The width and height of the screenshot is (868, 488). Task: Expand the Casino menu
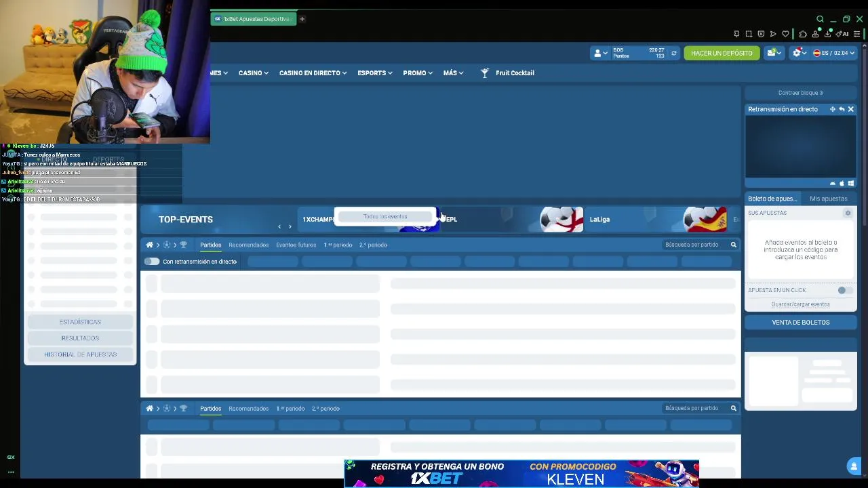click(253, 73)
